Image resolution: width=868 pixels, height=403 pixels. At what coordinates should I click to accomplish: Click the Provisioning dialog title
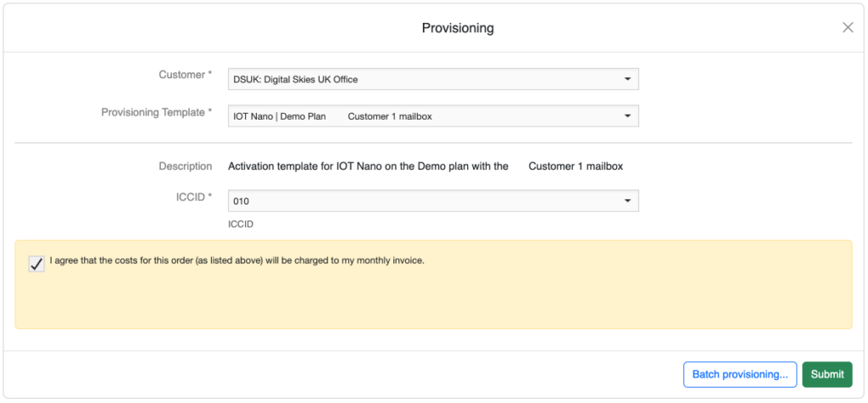(458, 28)
